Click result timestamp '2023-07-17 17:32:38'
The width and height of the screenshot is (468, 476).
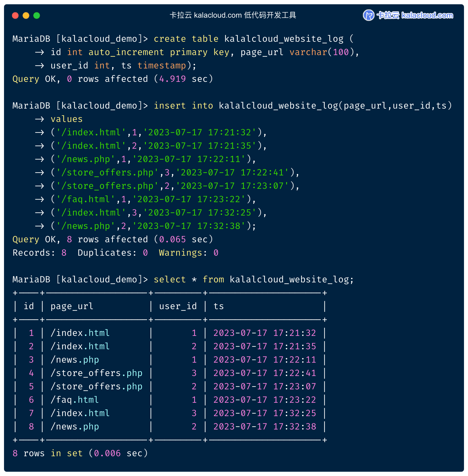tap(264, 427)
